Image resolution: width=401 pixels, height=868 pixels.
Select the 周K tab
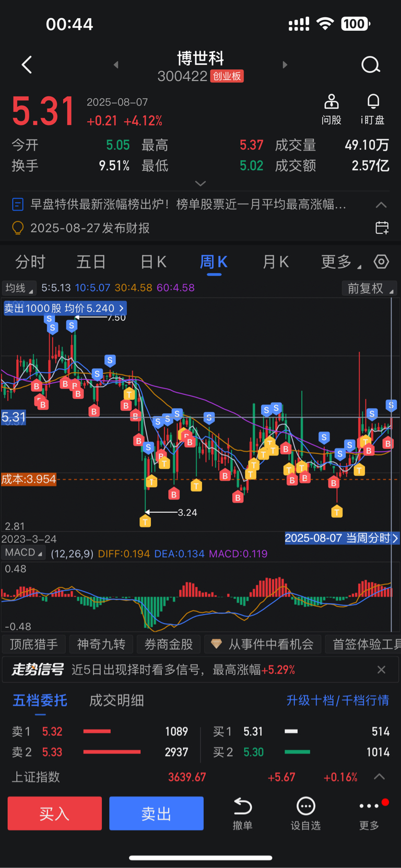click(x=214, y=262)
